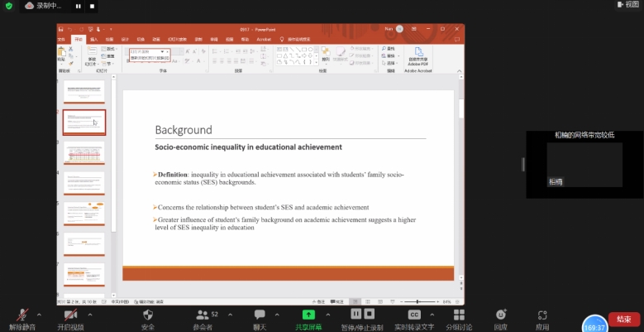This screenshot has width=644, height=332.
Task: Turn on camera with 开启视频
Action: pos(70,315)
